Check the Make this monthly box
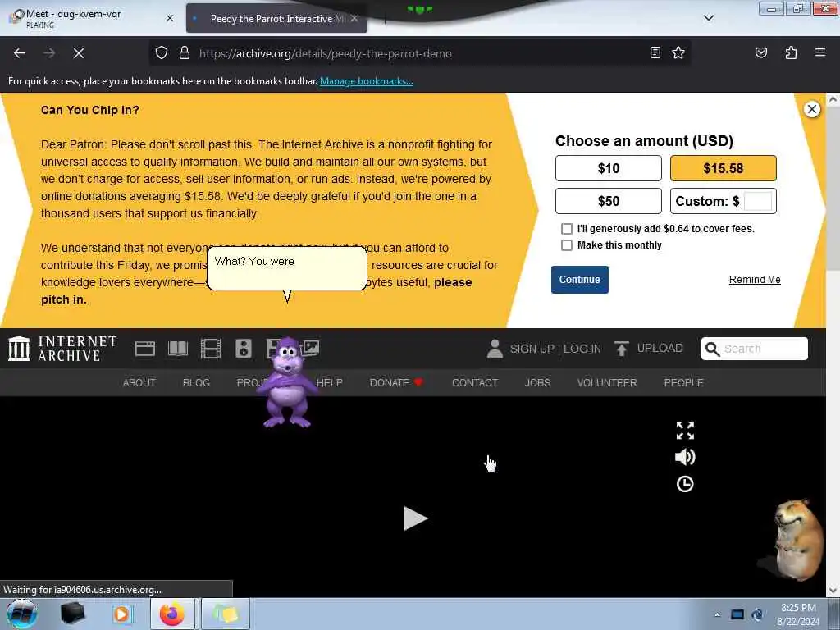 coord(566,245)
